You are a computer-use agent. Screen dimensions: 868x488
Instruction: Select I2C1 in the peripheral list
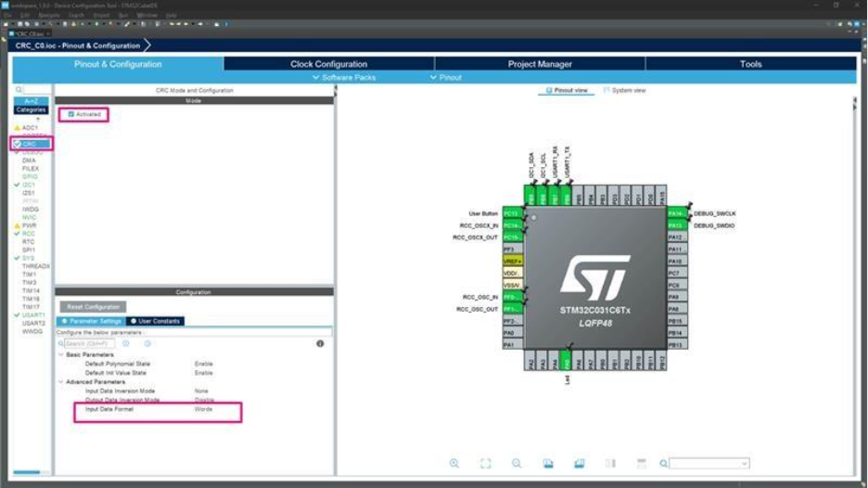tap(29, 185)
